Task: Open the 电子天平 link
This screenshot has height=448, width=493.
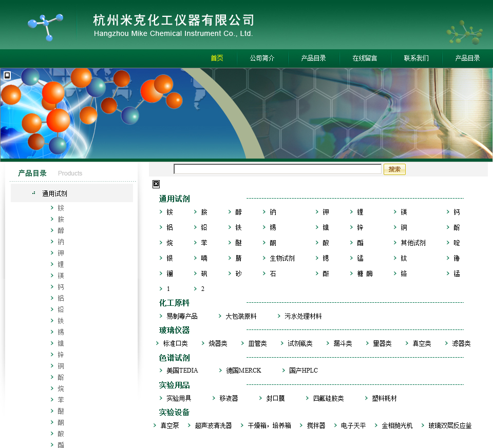Action: tap(353, 426)
